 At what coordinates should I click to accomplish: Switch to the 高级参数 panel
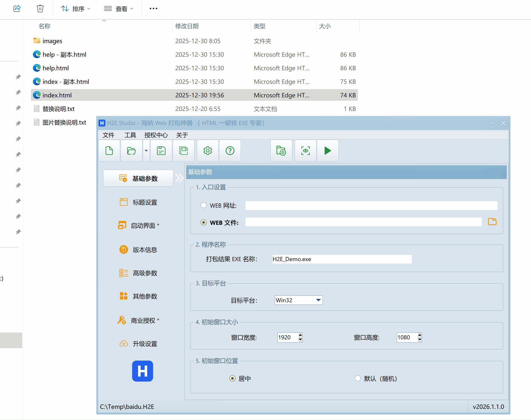145,273
